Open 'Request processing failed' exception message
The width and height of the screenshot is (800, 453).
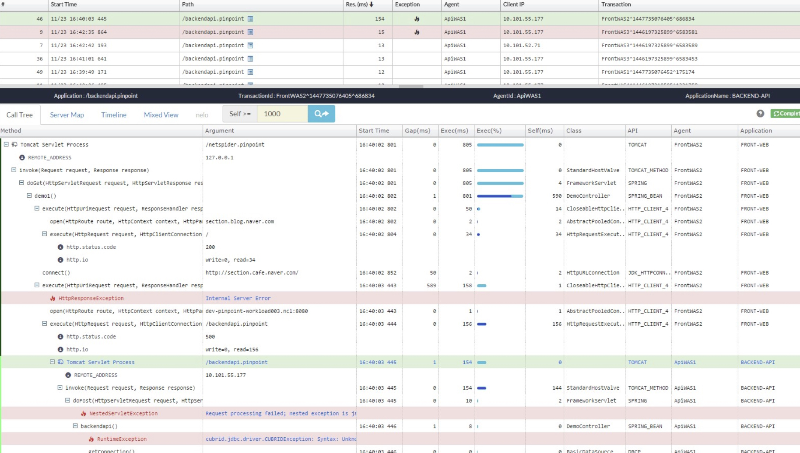(281, 413)
